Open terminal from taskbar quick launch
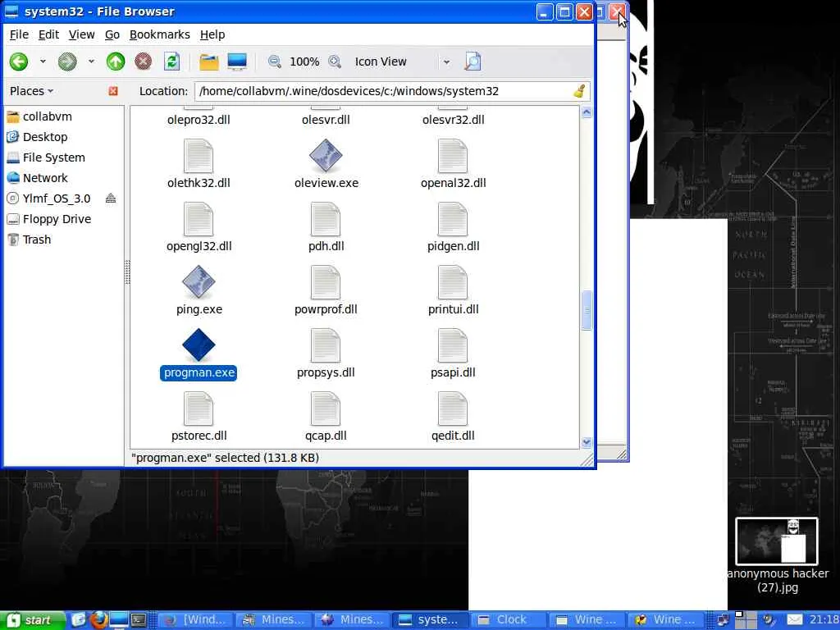This screenshot has height=630, width=840. (x=139, y=620)
